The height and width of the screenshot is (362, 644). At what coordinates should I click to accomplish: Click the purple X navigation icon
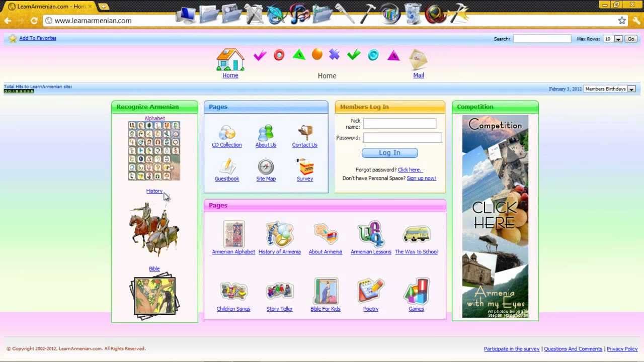click(334, 54)
